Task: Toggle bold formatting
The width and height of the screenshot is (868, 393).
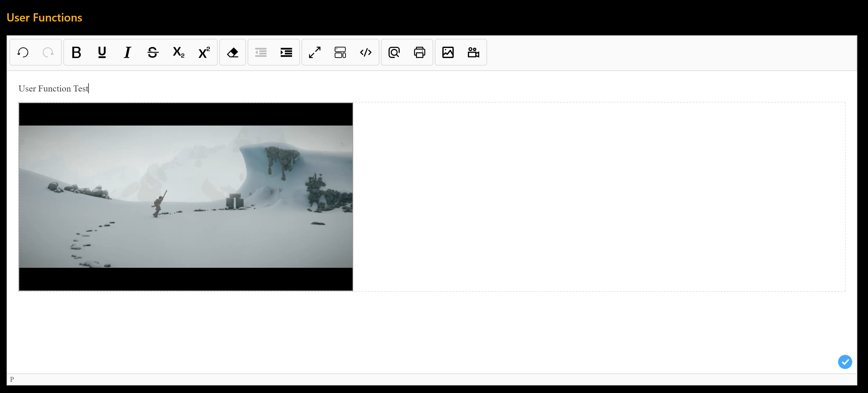Action: 76,52
